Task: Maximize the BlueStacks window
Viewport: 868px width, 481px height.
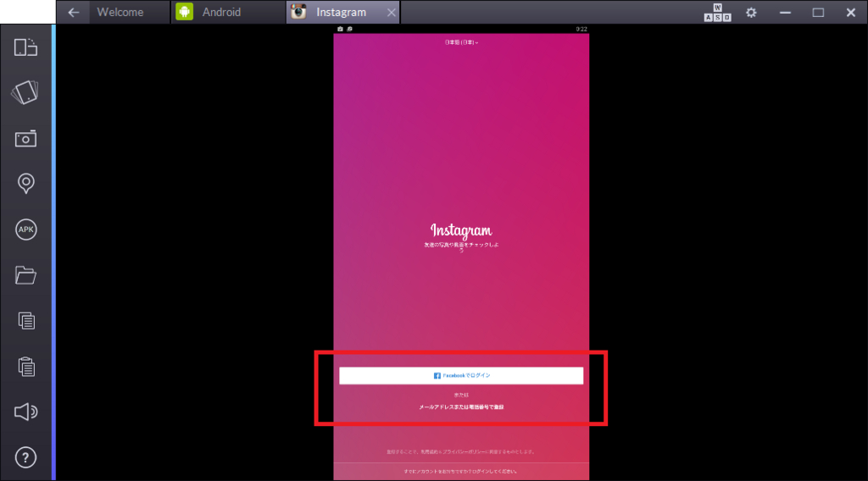Action: click(818, 12)
